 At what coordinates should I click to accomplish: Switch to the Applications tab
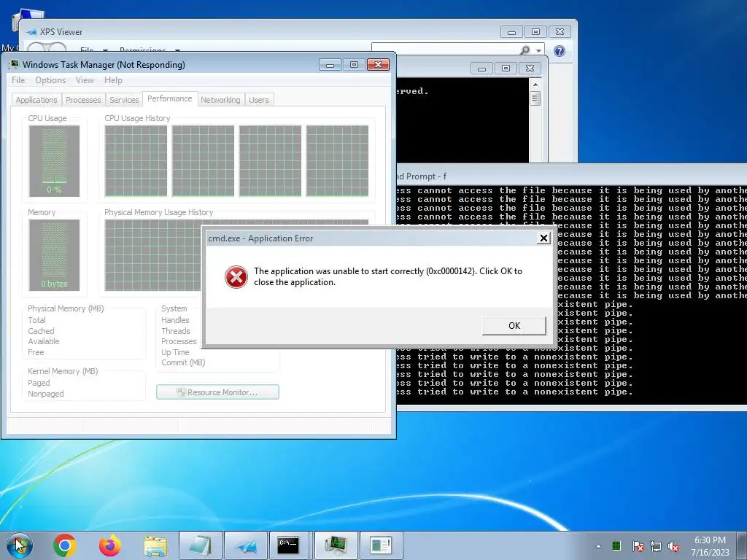point(36,99)
